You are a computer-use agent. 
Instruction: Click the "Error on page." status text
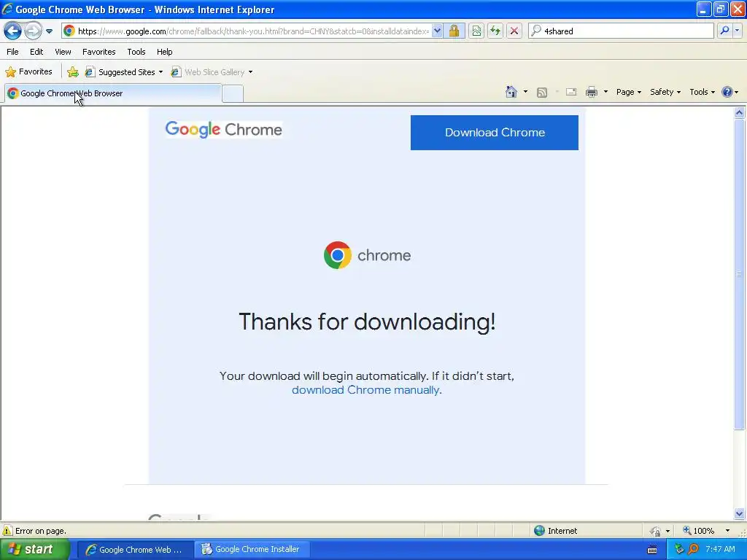pyautogui.click(x=41, y=531)
